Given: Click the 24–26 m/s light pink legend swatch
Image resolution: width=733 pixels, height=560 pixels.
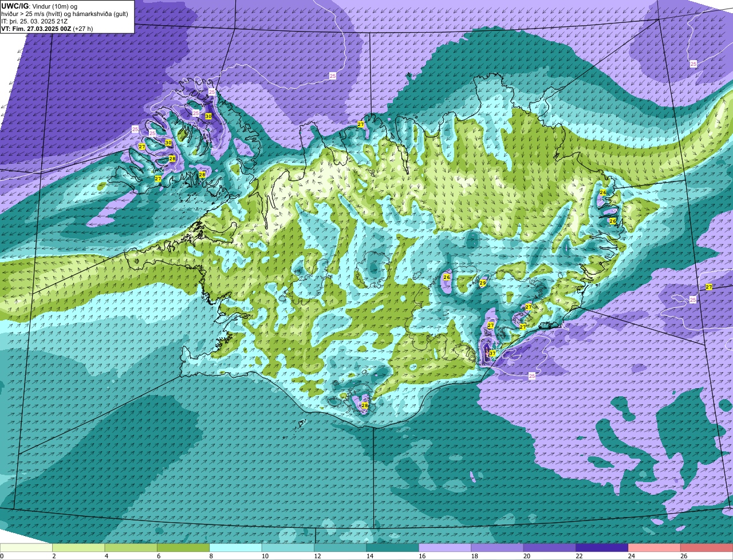Looking at the screenshot, I should (655, 548).
